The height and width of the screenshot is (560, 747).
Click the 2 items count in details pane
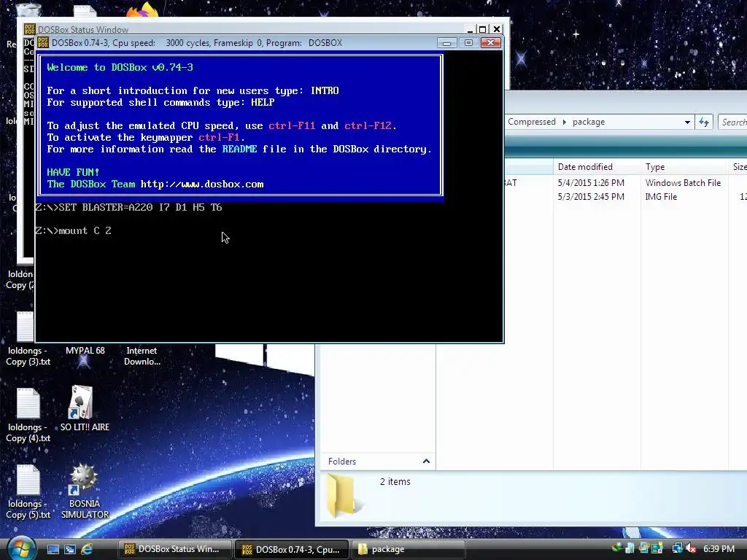tap(395, 482)
